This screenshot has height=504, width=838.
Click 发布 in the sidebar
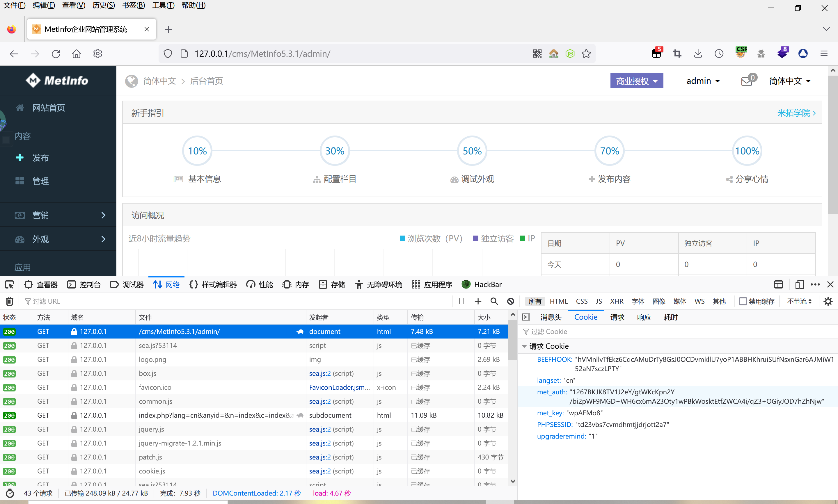40,158
